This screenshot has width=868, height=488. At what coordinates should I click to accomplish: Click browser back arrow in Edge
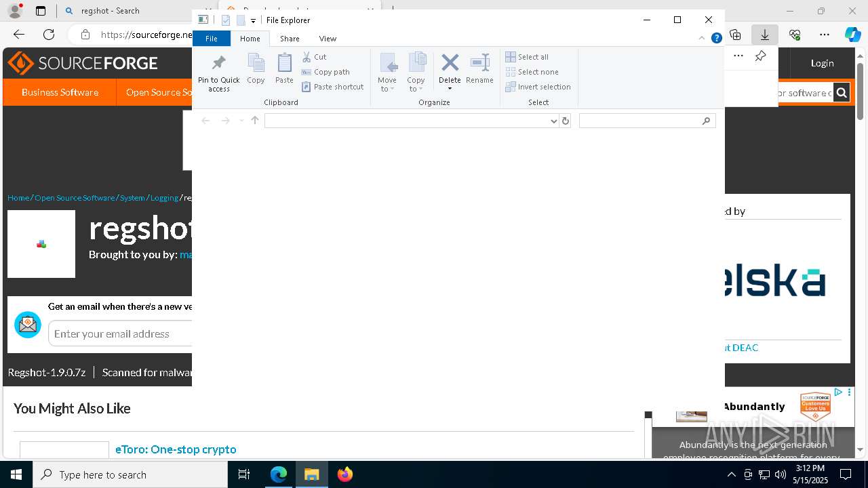19,35
